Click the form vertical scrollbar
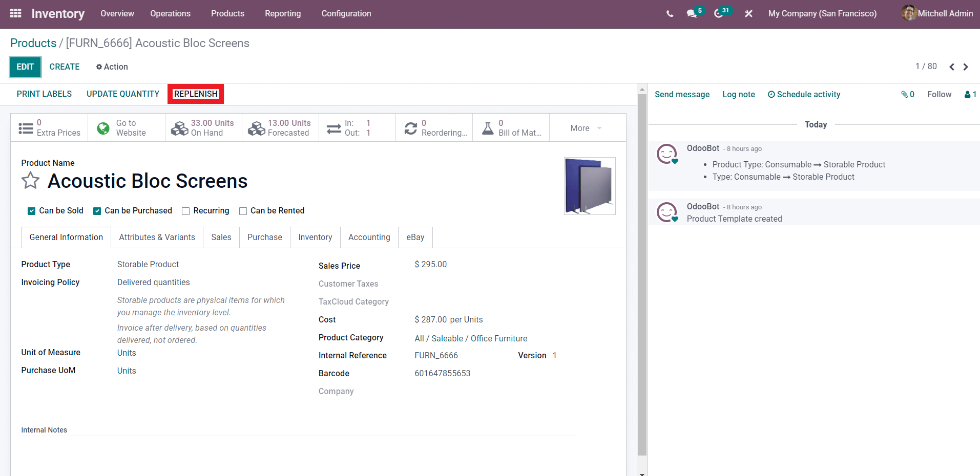980x476 pixels. coord(642,275)
